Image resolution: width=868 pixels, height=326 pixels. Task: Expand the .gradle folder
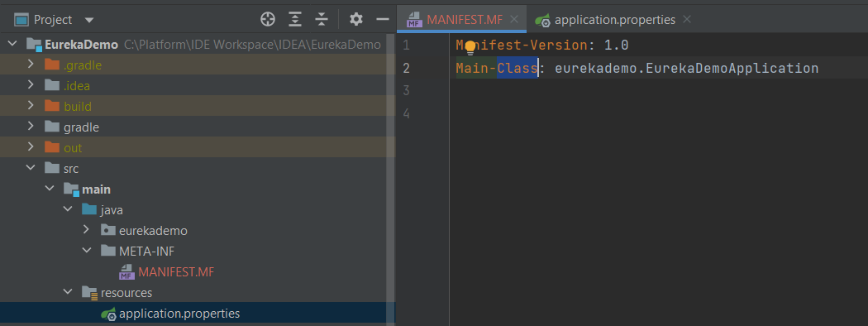tap(31, 65)
